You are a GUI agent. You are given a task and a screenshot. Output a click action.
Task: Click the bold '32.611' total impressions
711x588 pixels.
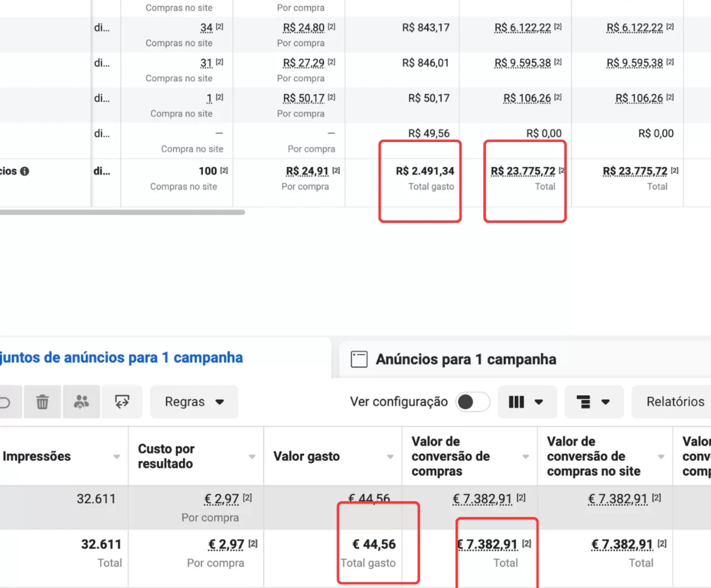(101, 544)
